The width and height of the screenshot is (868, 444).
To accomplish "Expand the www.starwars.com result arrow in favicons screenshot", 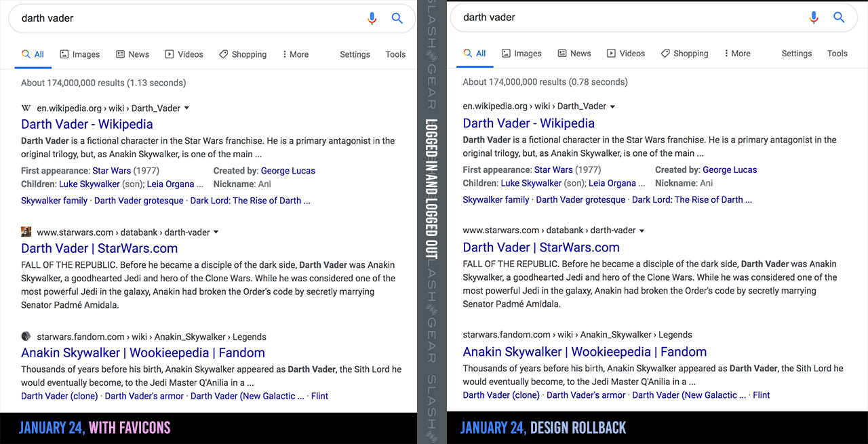I will point(216,233).
